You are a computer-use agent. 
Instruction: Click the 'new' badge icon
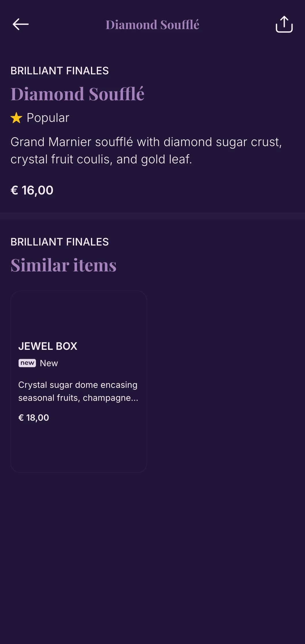27,363
